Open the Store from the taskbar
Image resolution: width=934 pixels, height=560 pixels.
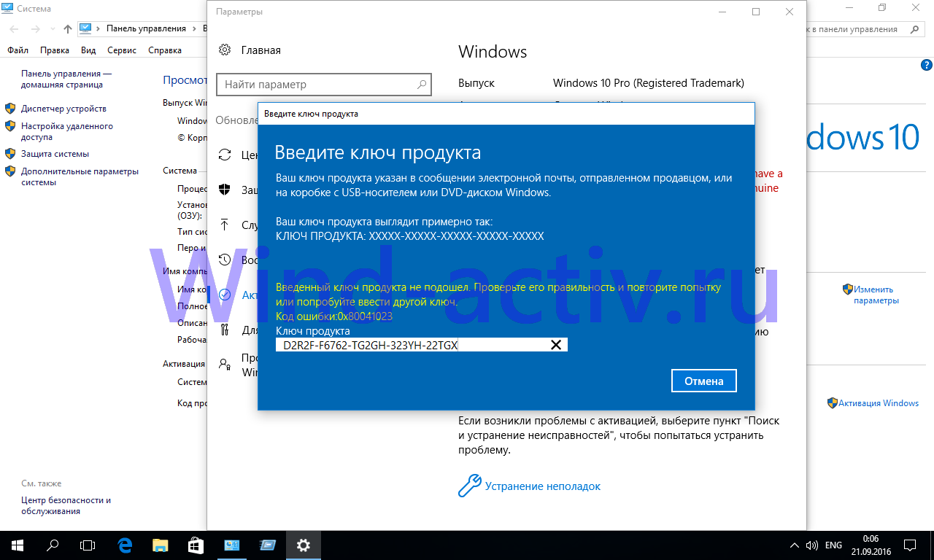point(196,545)
